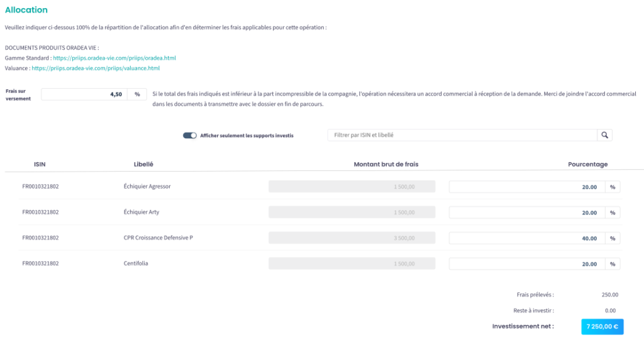Click the ISIN column header
Screen dimensions: 644x342
tap(40, 164)
